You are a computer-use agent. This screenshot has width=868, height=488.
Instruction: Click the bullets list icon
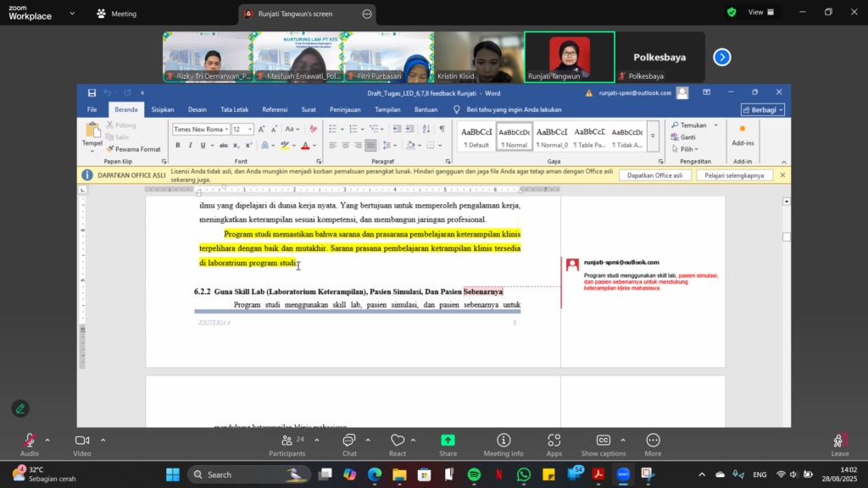[332, 129]
